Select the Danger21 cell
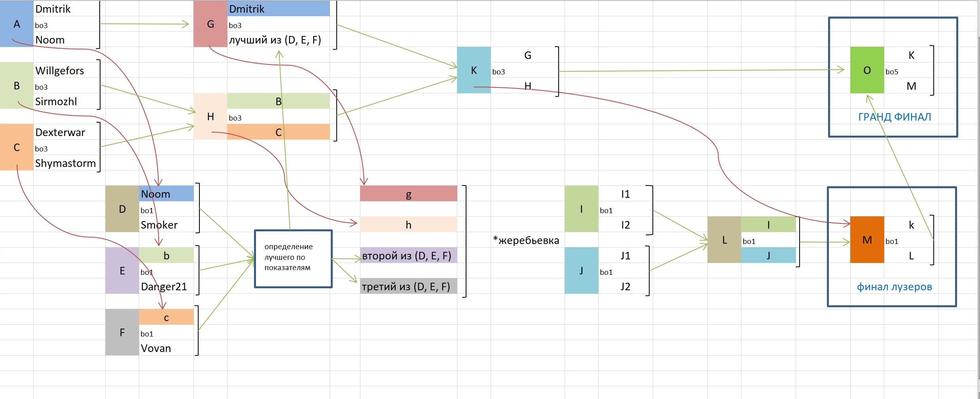 click(167, 286)
